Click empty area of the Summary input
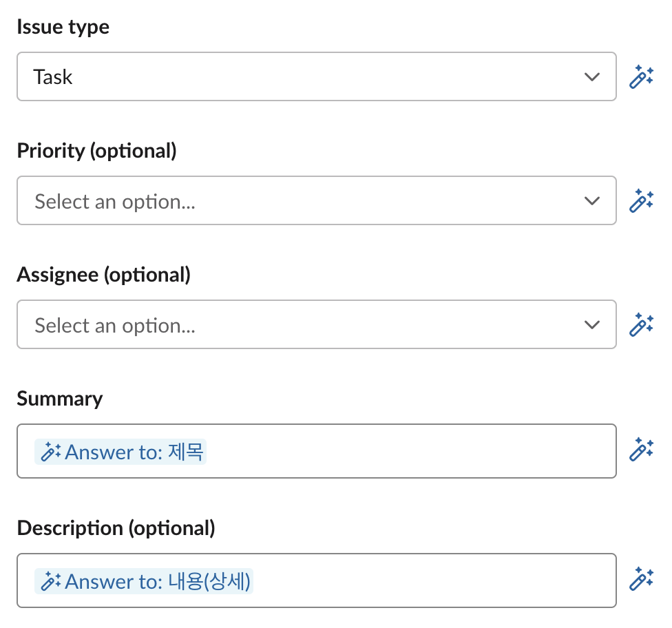Image resolution: width=672 pixels, height=628 pixels. coord(413,451)
